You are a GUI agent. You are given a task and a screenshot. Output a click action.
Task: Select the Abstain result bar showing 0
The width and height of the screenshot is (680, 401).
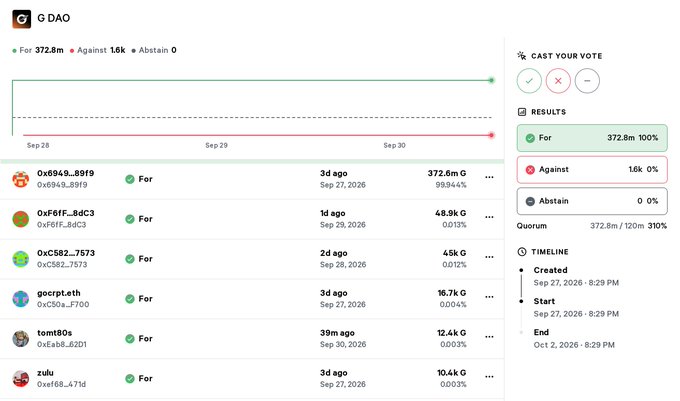pos(592,201)
